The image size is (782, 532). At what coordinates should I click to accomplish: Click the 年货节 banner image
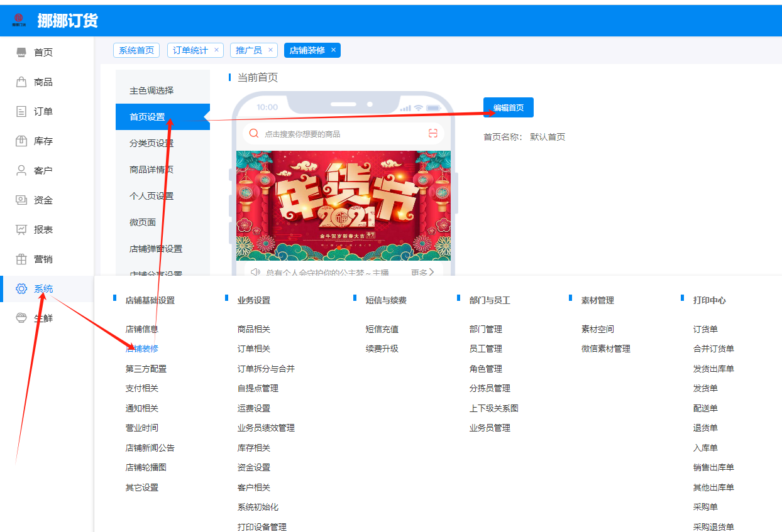point(343,205)
